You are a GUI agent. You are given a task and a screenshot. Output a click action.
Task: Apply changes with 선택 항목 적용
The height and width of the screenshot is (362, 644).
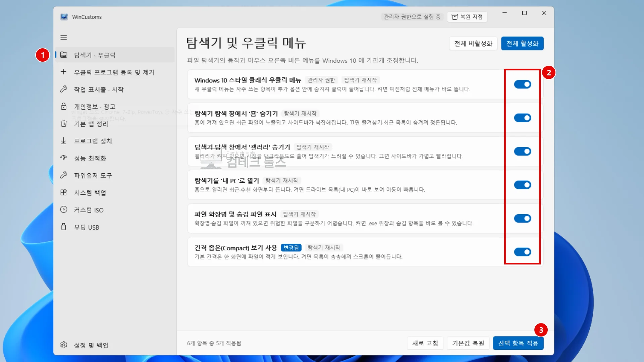coord(518,343)
